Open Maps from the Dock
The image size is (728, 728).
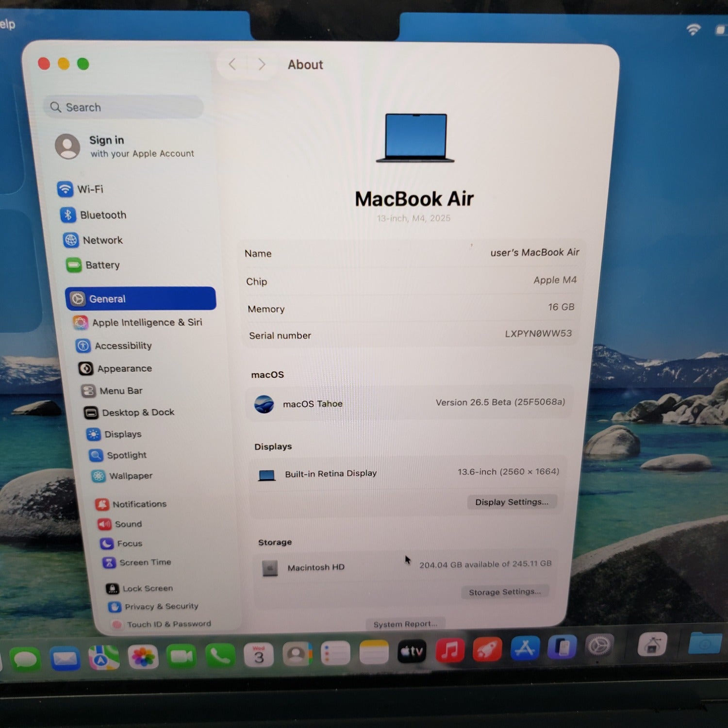[x=103, y=658]
